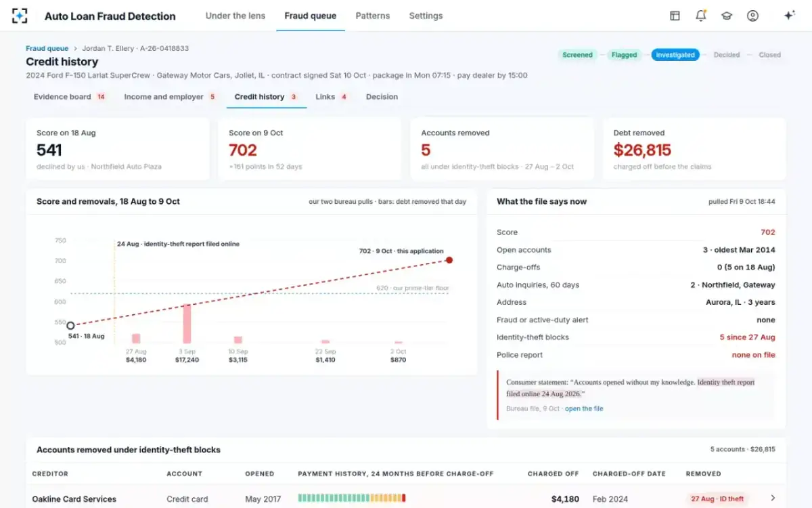This screenshot has width=812, height=508.
Task: Click the 'May 2017' opened date
Action: [x=263, y=499]
